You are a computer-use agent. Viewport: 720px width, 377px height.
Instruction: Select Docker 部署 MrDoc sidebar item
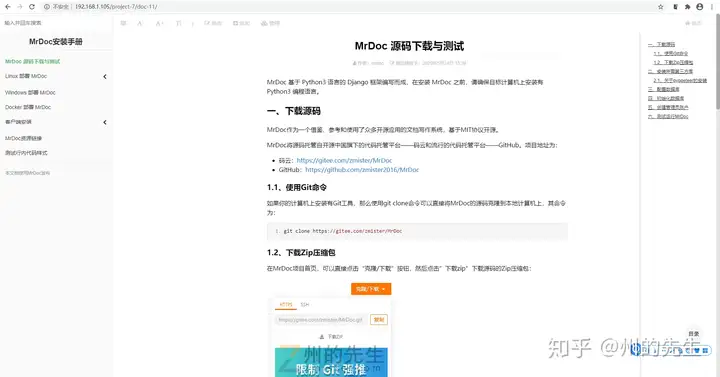28,107
